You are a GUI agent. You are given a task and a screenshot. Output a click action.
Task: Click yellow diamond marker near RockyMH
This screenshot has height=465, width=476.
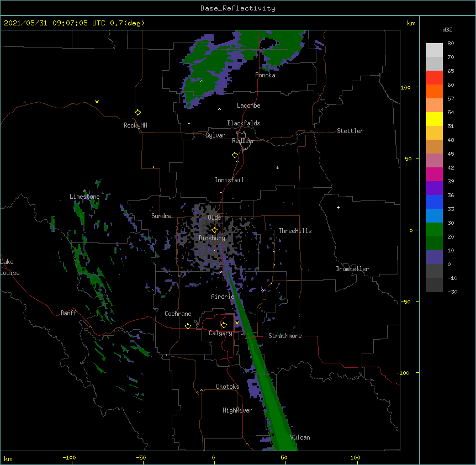pos(137,112)
